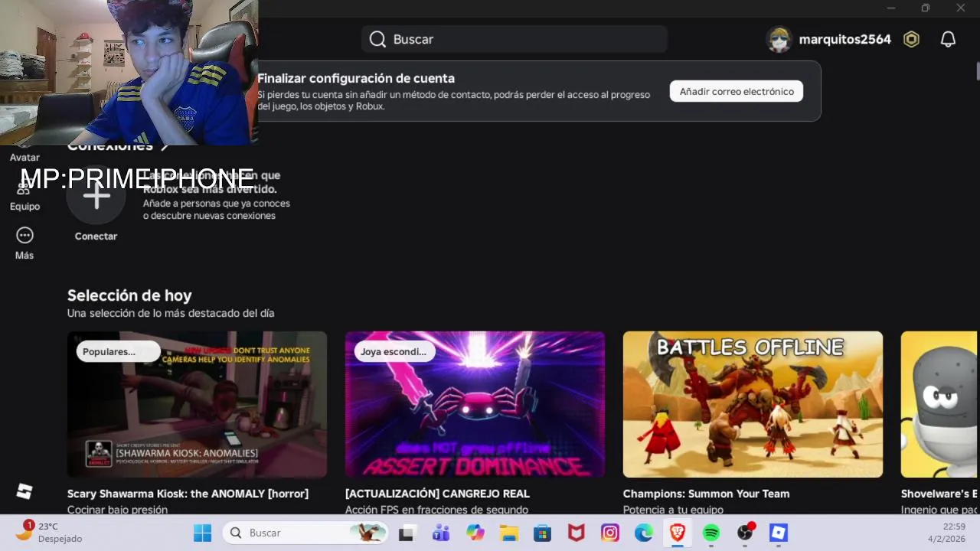The image size is (980, 551).
Task: Open CANGREJO REAL game thumbnail
Action: (x=475, y=404)
